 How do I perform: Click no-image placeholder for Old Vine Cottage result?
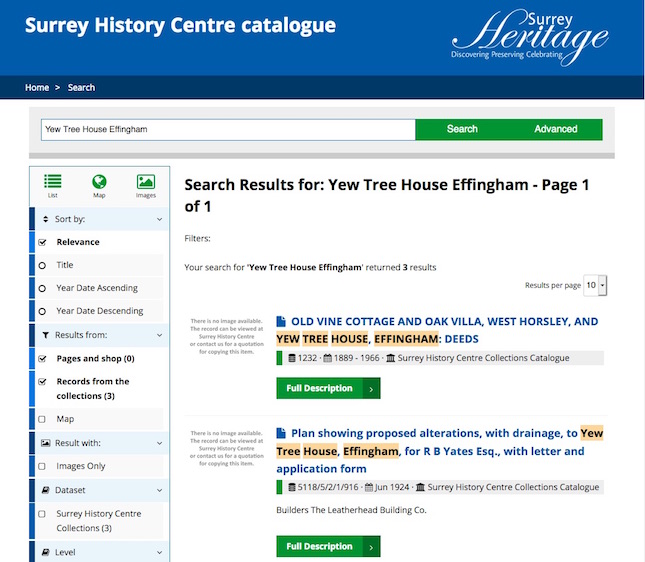(226, 336)
